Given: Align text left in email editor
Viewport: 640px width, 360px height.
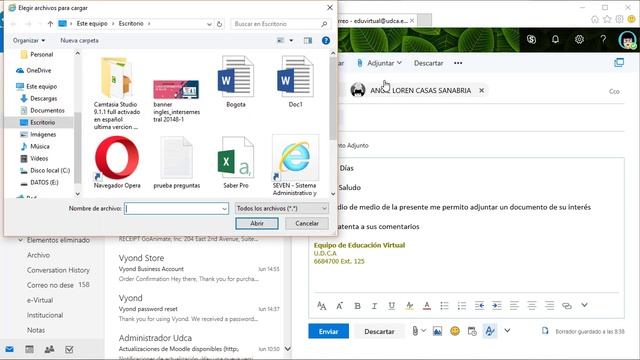Looking at the screenshot, I should click(514, 306).
